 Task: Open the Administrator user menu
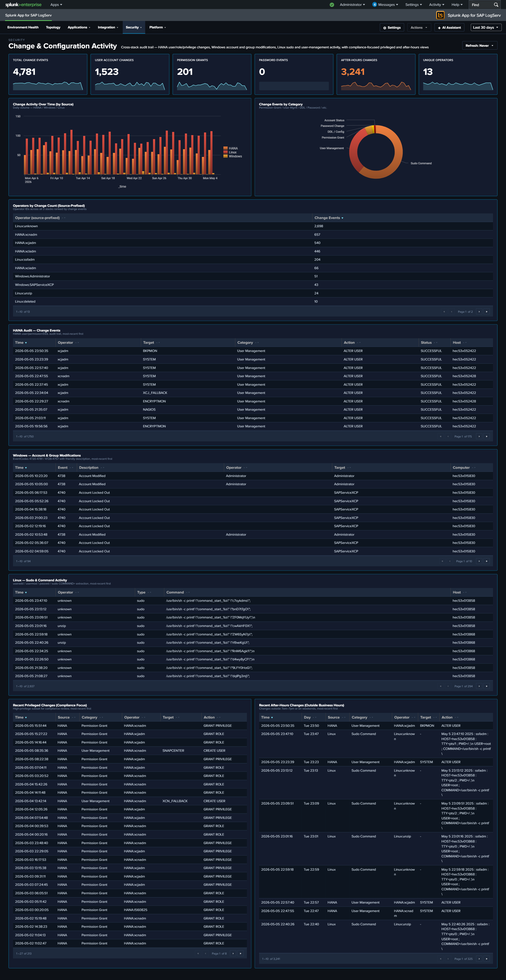point(352,5)
